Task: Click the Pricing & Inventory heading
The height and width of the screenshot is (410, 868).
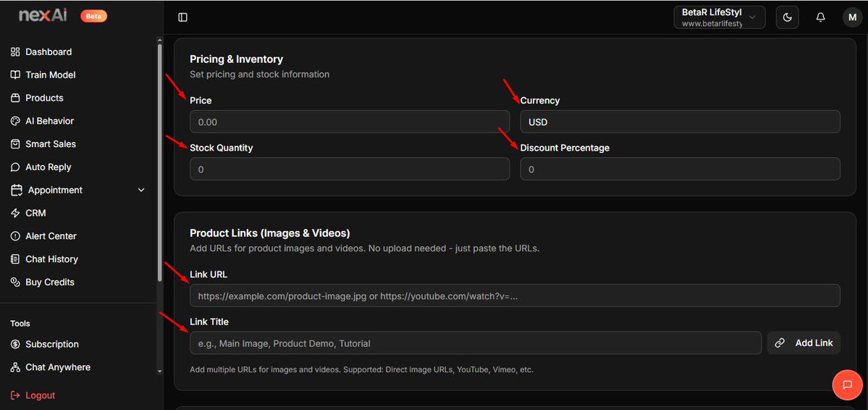Action: 237,59
